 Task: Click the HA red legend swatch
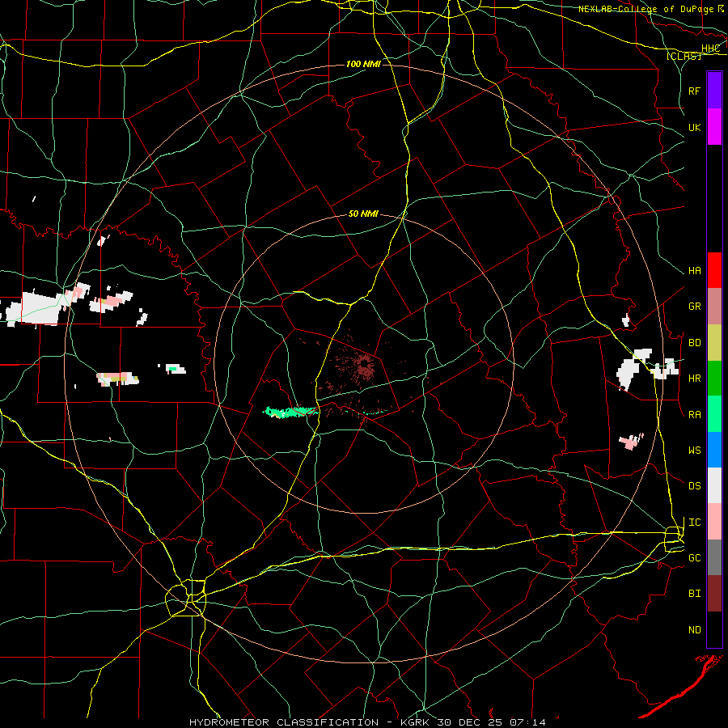714,270
